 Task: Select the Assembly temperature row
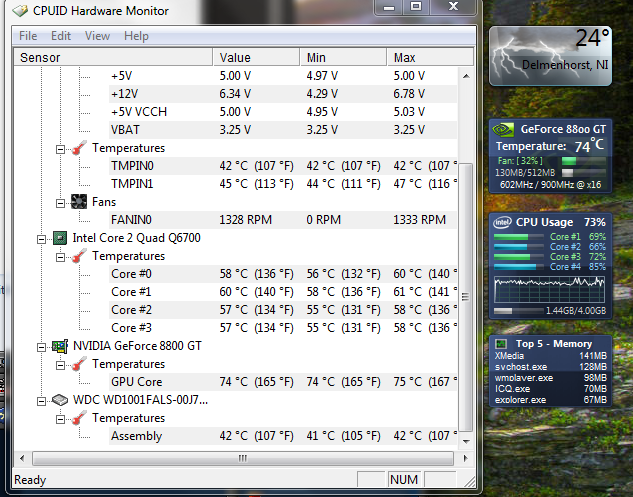pyautogui.click(x=283, y=436)
